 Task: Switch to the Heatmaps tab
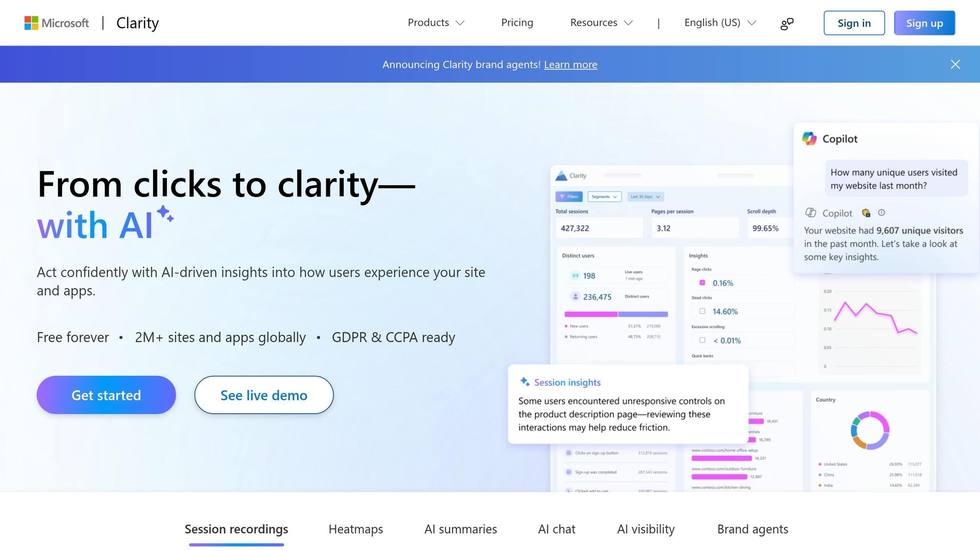click(356, 529)
